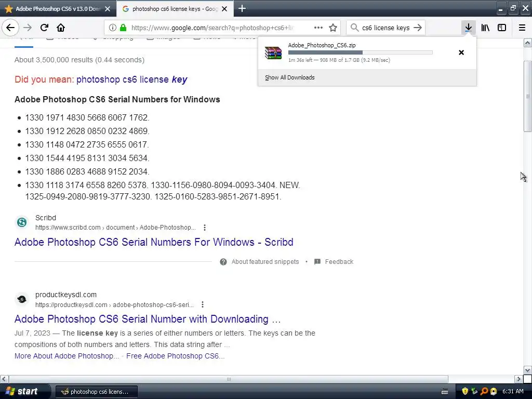Click serial 1330 1148 0472 2735 6555 0617

87,144
